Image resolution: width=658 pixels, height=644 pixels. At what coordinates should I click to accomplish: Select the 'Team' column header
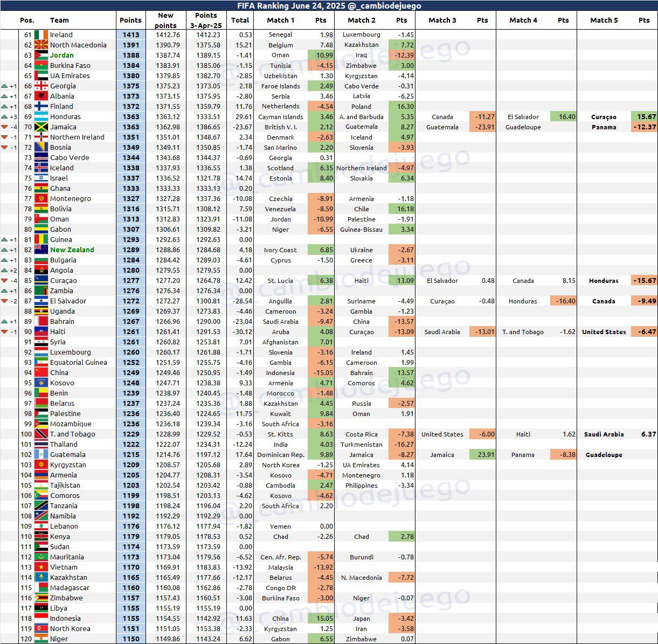tap(59, 20)
